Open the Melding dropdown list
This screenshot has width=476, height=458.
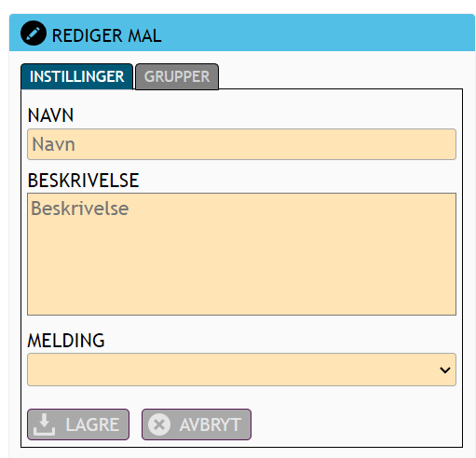pyautogui.click(x=241, y=370)
